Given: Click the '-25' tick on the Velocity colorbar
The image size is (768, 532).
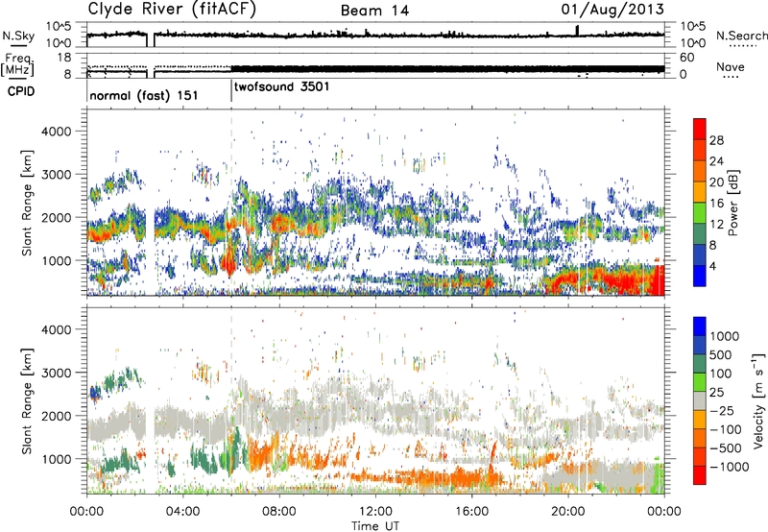Looking at the screenshot, I should pos(723,410).
